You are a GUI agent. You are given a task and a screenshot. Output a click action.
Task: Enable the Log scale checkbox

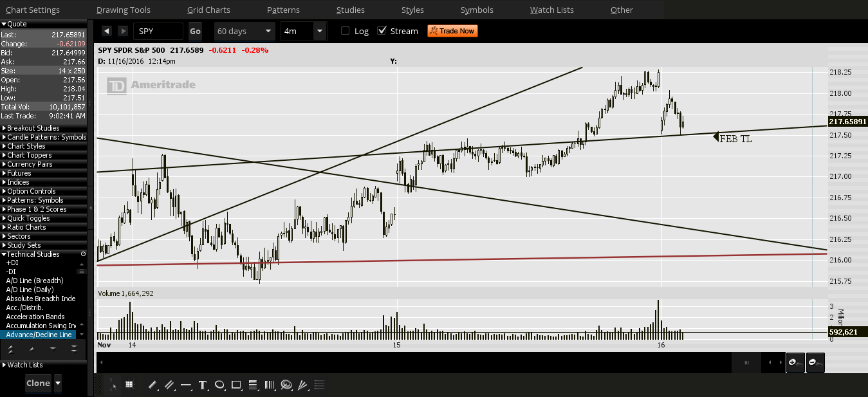click(x=346, y=31)
